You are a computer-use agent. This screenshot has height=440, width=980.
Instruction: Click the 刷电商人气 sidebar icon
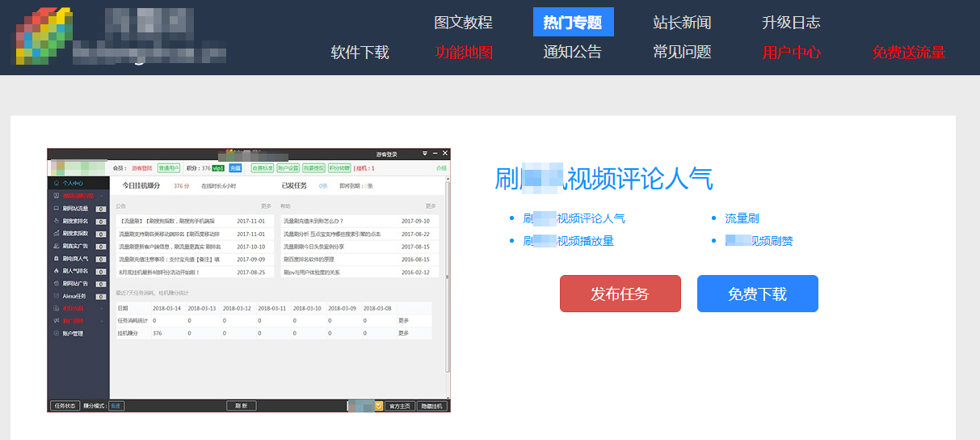click(x=56, y=259)
